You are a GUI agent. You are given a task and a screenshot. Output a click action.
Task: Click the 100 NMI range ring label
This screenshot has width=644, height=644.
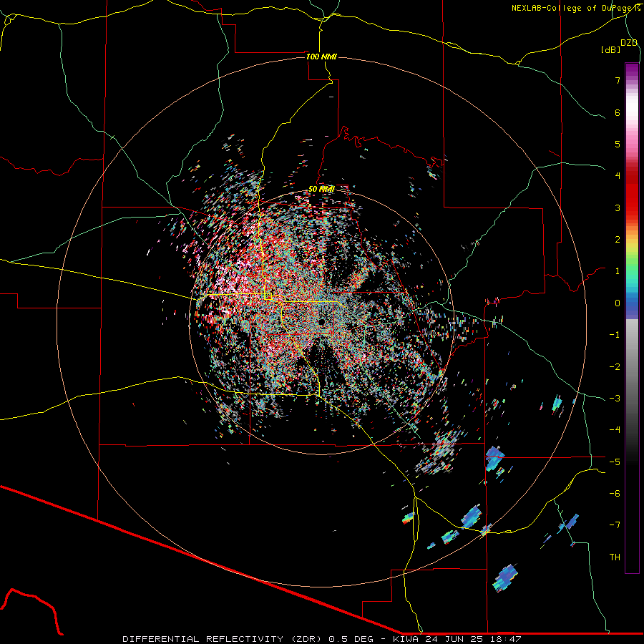tap(321, 57)
